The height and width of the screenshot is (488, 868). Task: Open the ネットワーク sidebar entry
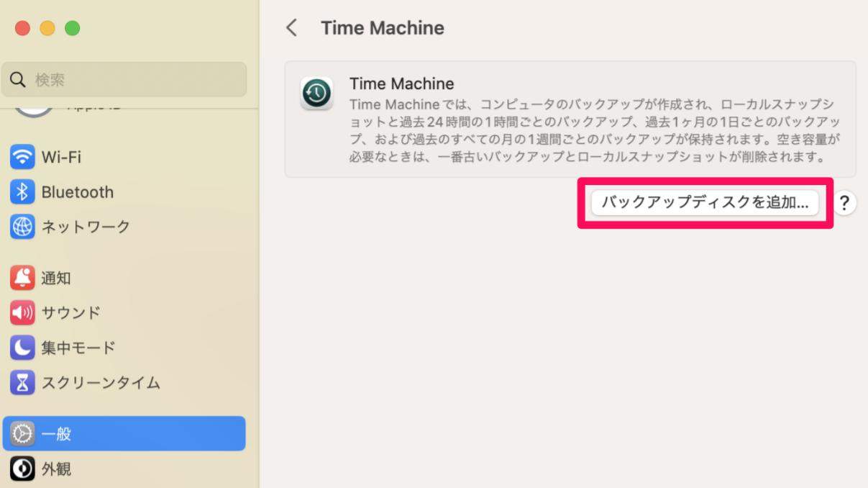coord(79,227)
